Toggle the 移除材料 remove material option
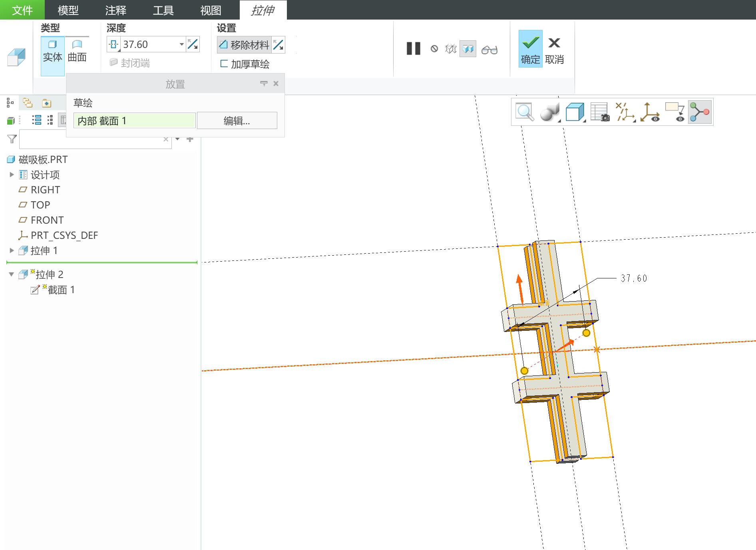 pyautogui.click(x=244, y=45)
